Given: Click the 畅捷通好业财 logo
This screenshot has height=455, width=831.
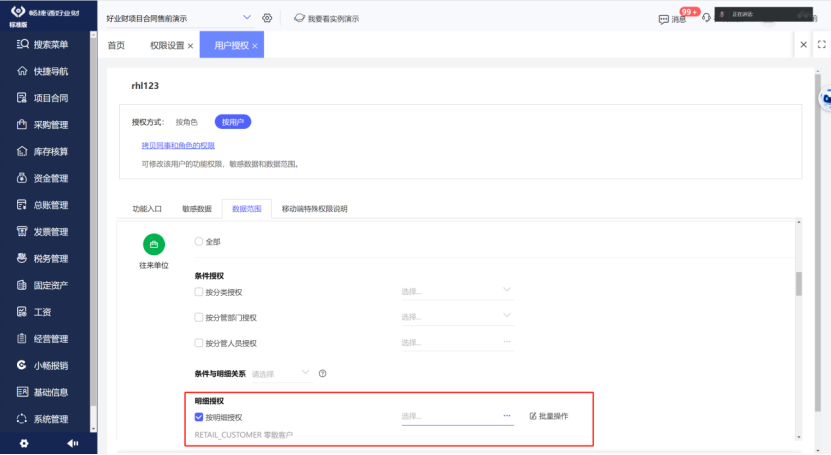Looking at the screenshot, I should coord(45,14).
